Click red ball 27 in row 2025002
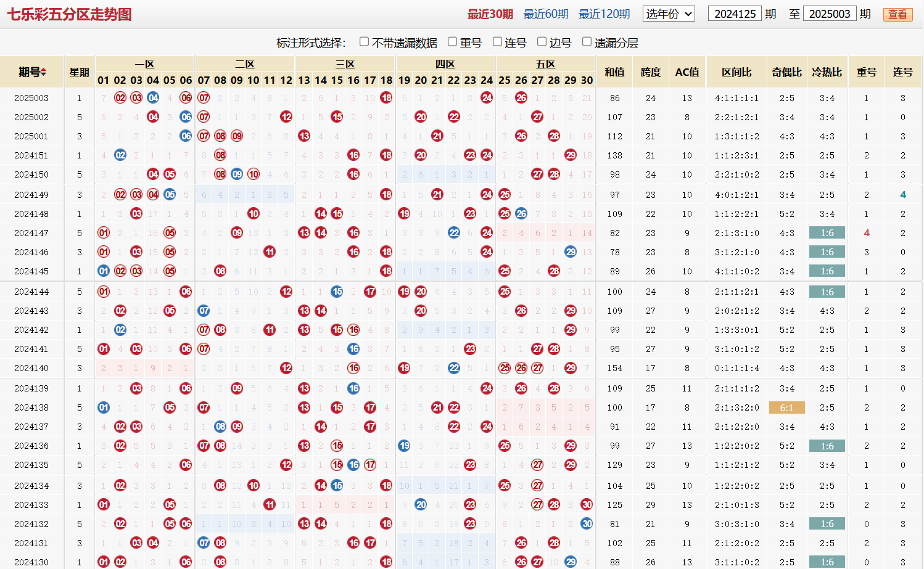Screen dimensions: 924x569 point(537,117)
